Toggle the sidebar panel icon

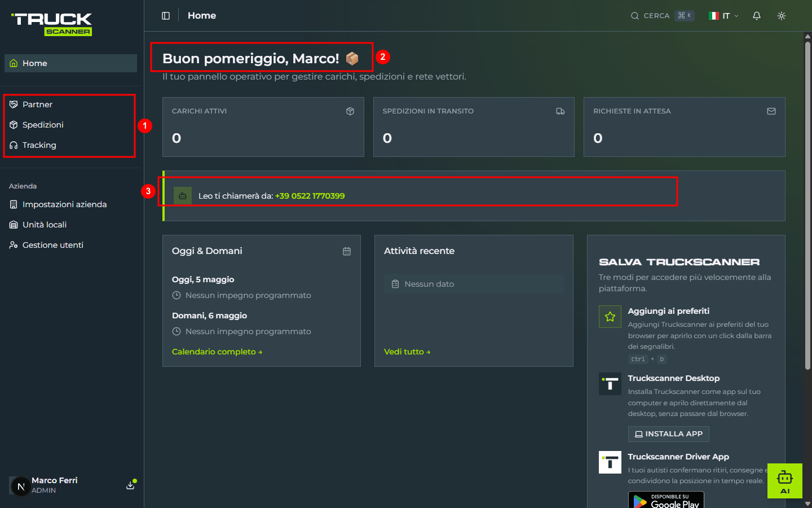tap(166, 16)
